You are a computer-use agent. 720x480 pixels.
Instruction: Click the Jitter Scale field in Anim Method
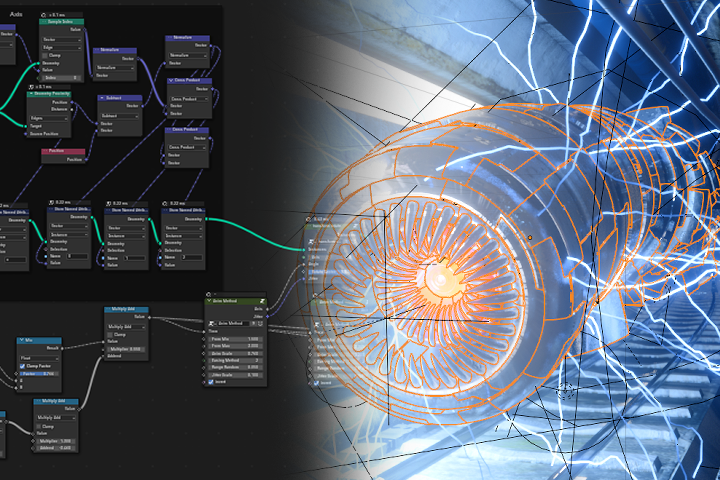tap(236, 375)
